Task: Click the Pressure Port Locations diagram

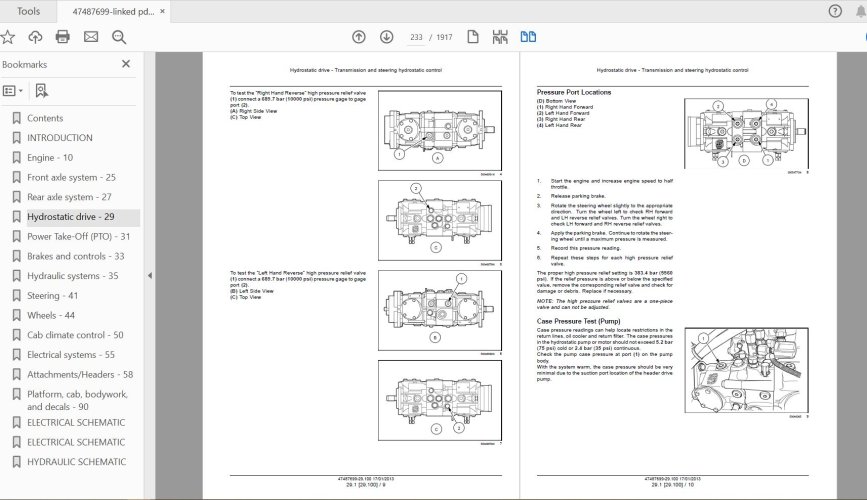Action: pyautogui.click(x=746, y=134)
